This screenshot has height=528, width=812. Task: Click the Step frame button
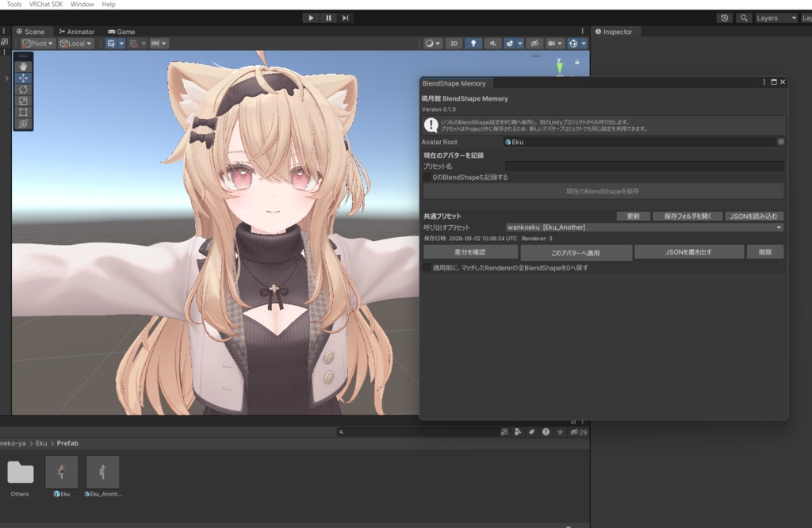coord(346,17)
